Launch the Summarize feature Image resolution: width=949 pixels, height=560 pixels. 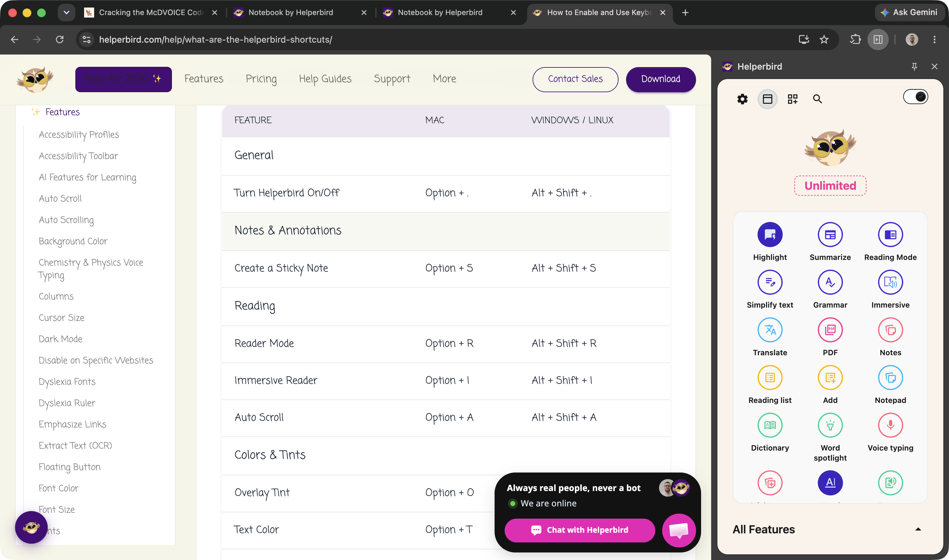(x=830, y=234)
